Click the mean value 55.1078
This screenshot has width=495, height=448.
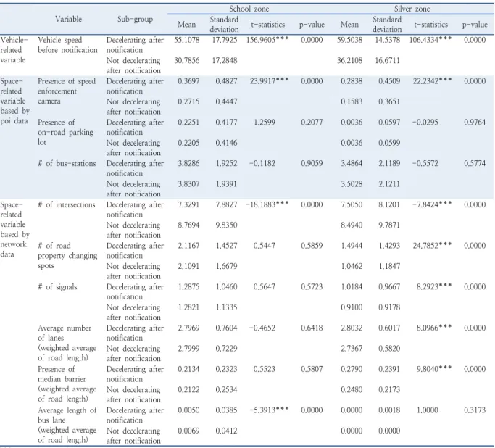187,40
